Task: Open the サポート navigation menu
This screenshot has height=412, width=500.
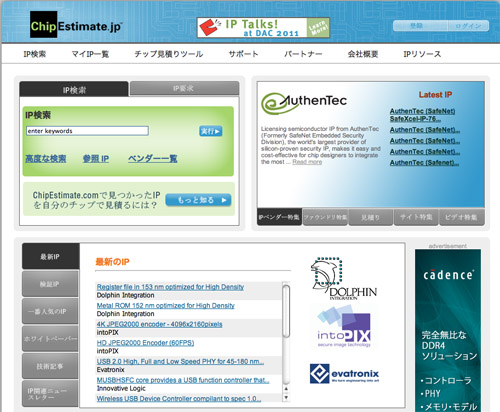Action: 243,54
